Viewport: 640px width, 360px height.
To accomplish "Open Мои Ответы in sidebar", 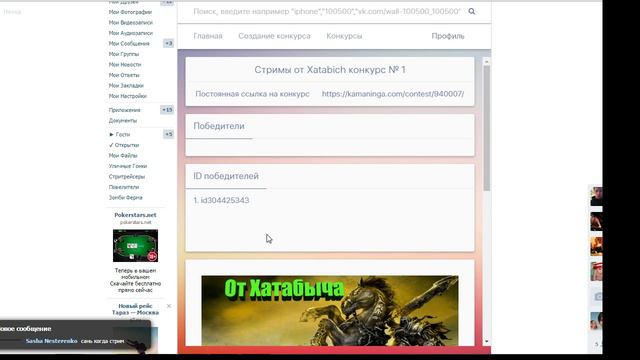I will pos(124,75).
